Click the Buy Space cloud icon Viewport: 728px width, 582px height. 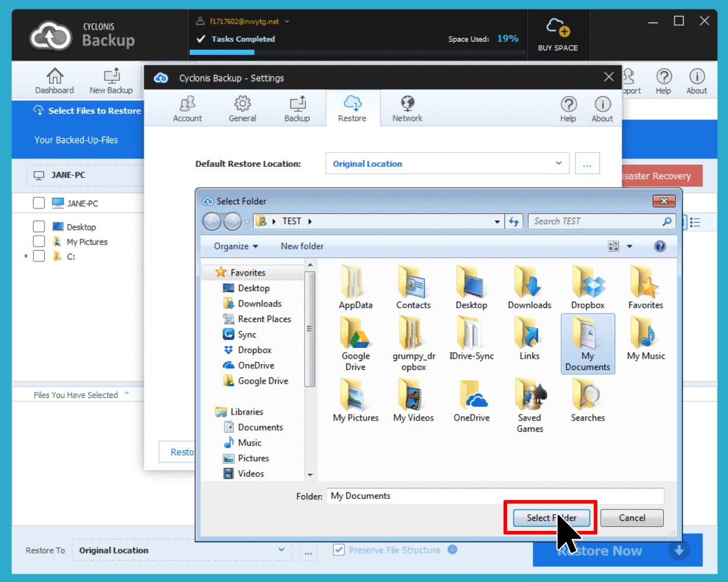pos(558,28)
